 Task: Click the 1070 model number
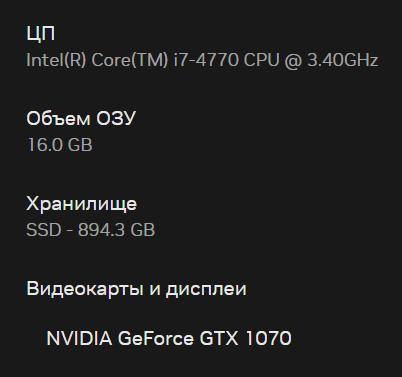268,338
